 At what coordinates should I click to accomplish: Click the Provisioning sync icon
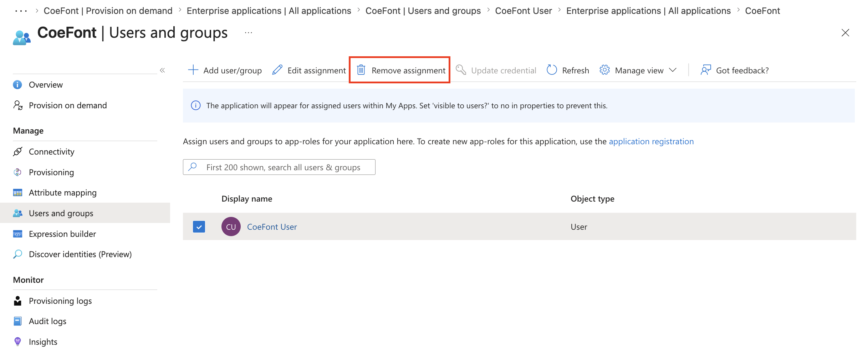(17, 172)
